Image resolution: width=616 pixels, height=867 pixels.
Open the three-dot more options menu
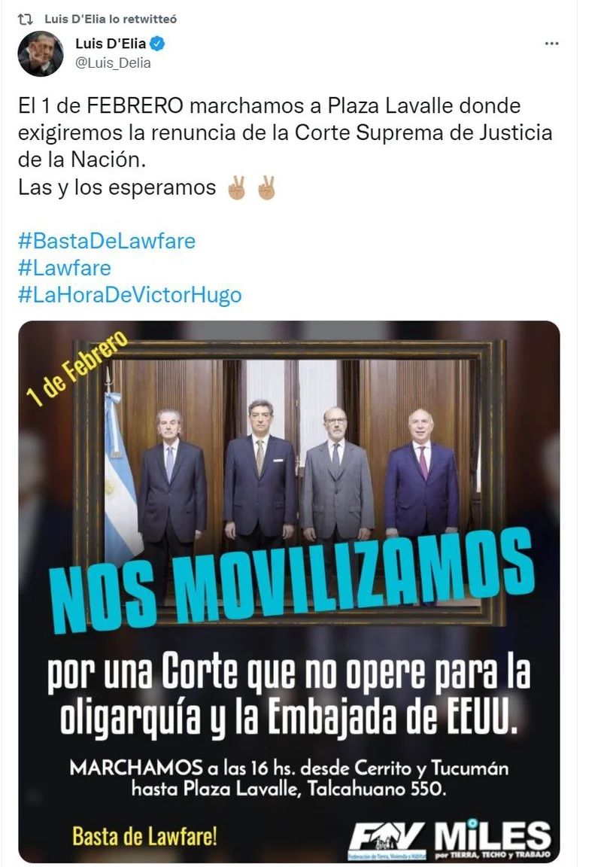coord(551,44)
